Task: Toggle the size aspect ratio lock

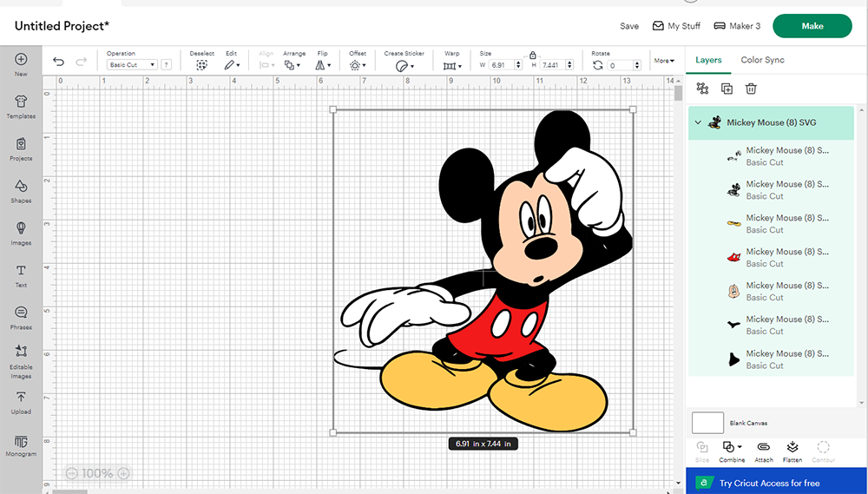Action: [x=532, y=55]
